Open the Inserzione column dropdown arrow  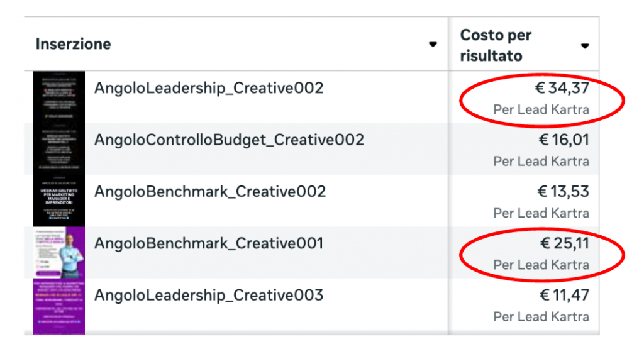[x=433, y=45]
